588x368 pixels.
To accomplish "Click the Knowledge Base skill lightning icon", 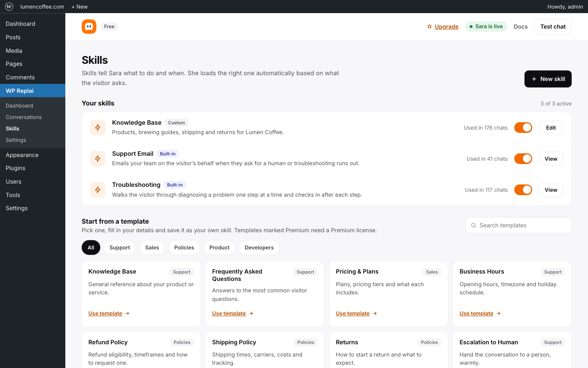I will 98,128.
